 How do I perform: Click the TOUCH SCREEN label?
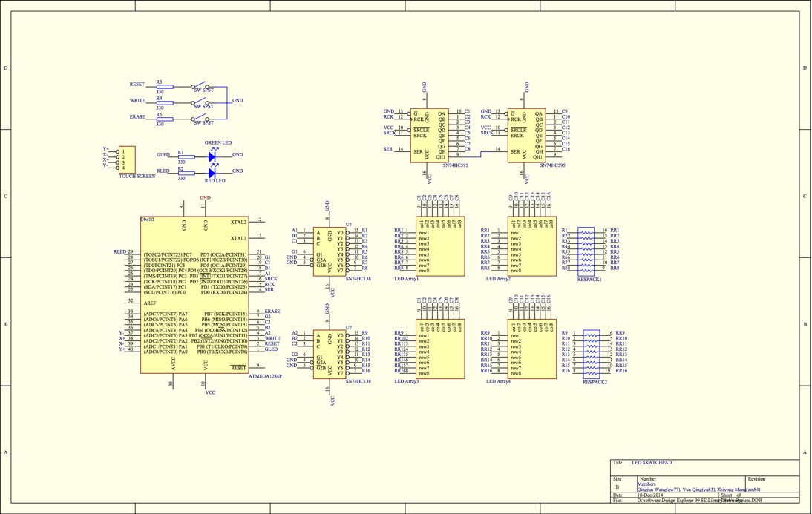click(x=137, y=176)
